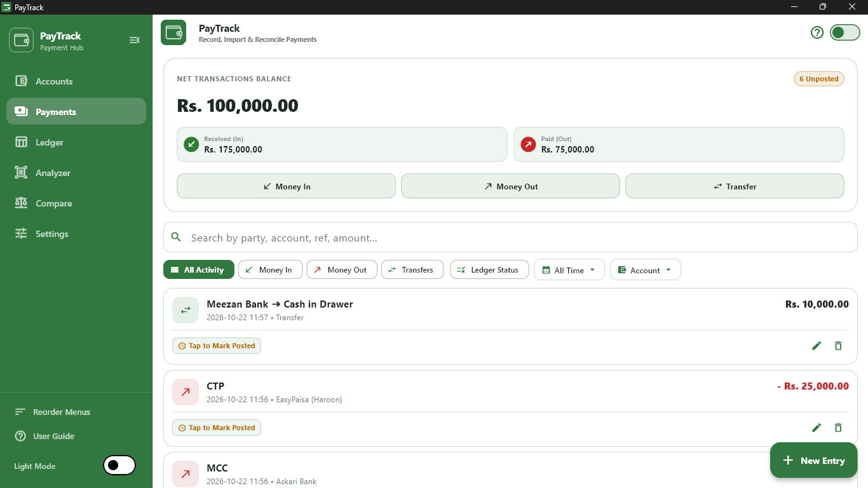Image resolution: width=868 pixels, height=488 pixels.
Task: Open the help question mark icon
Action: pyautogui.click(x=817, y=32)
